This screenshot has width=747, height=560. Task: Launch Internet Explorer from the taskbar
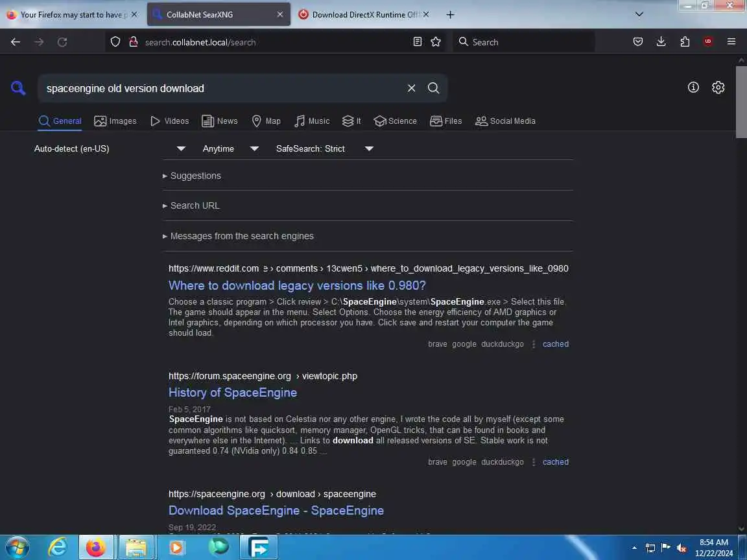(58, 548)
